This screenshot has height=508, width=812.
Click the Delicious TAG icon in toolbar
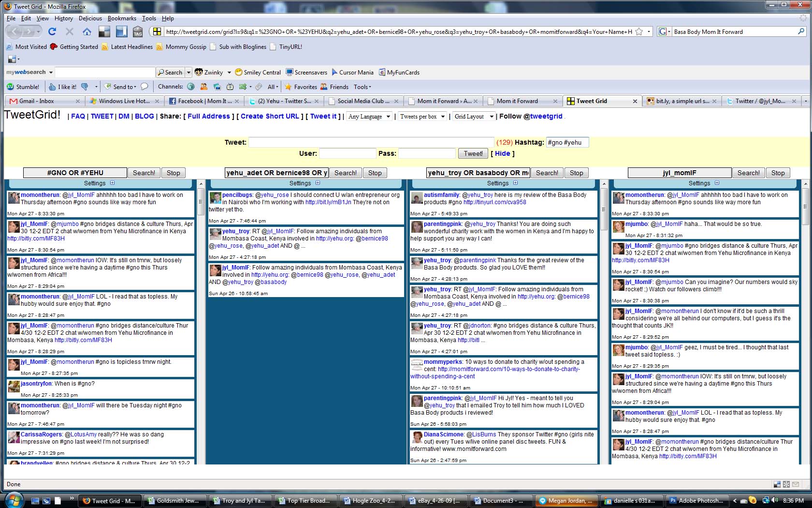pos(138,32)
